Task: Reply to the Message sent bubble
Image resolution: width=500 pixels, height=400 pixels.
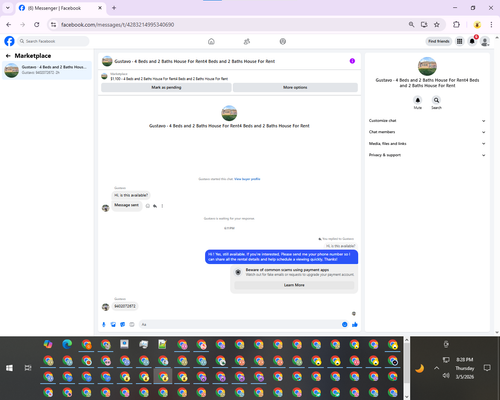Action: click(x=155, y=206)
